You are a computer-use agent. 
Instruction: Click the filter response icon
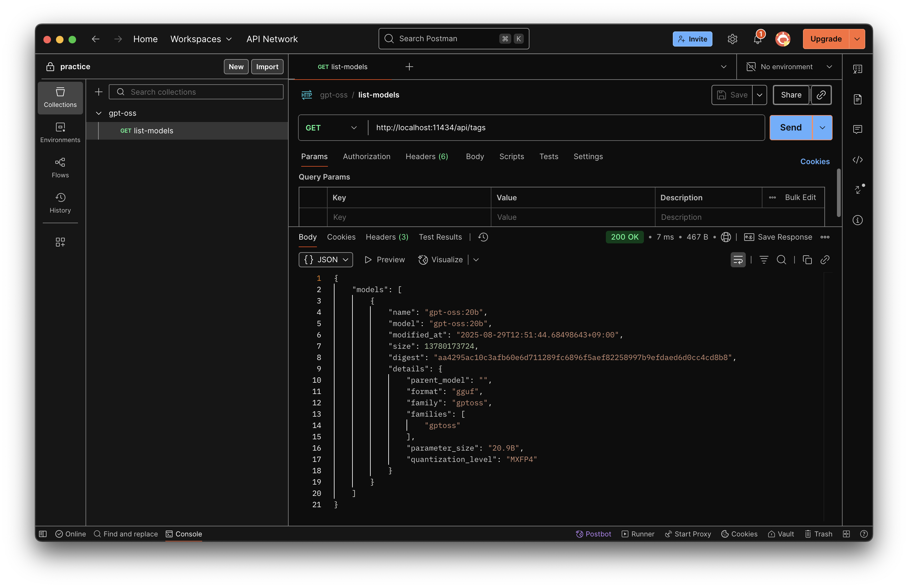coord(763,260)
